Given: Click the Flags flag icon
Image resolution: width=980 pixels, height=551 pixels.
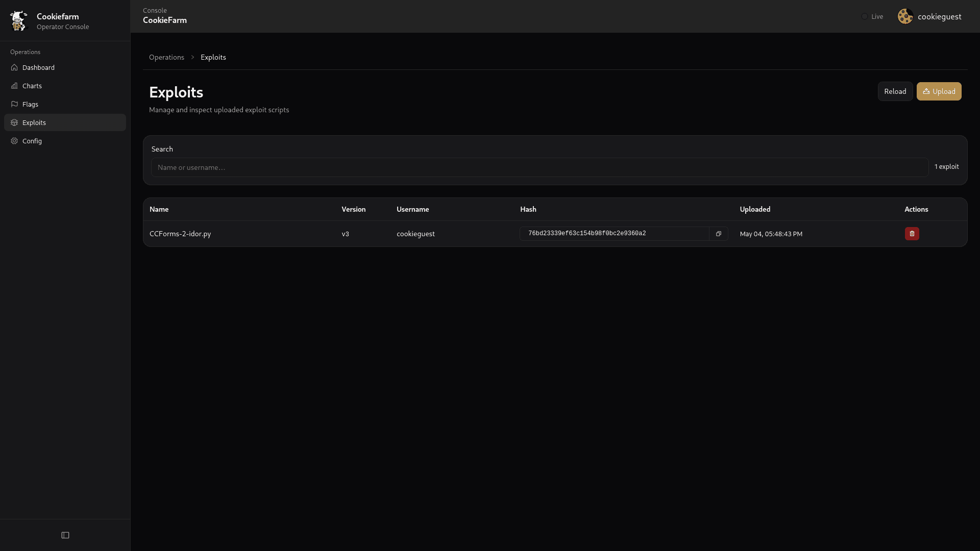Looking at the screenshot, I should pos(14,104).
